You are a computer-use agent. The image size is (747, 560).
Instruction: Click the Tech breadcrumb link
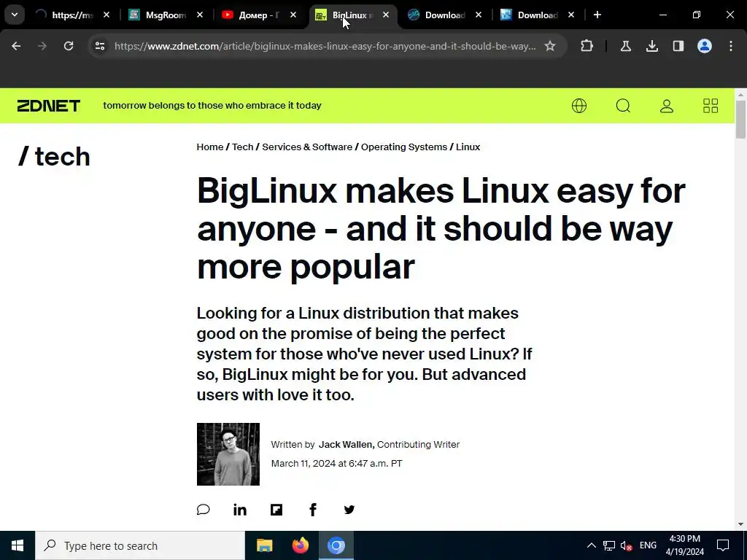coord(242,147)
